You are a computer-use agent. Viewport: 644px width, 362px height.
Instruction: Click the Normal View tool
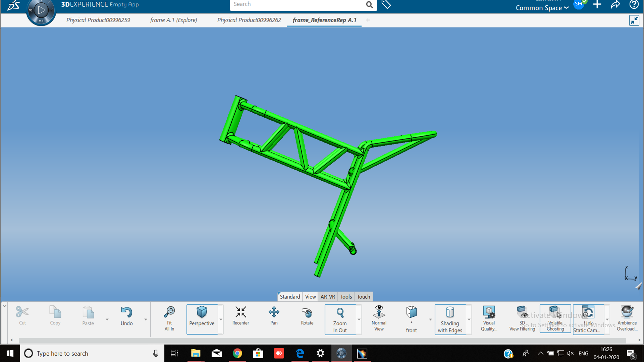tap(379, 318)
